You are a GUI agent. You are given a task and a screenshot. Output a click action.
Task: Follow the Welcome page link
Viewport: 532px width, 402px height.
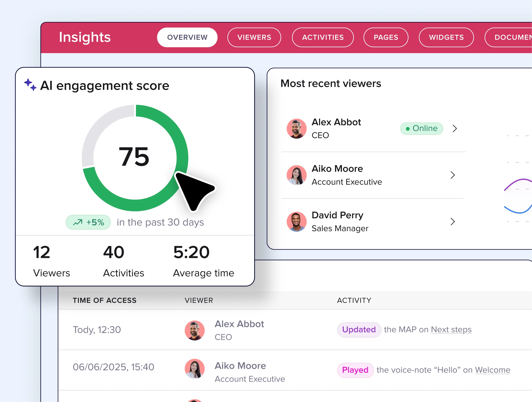492,370
